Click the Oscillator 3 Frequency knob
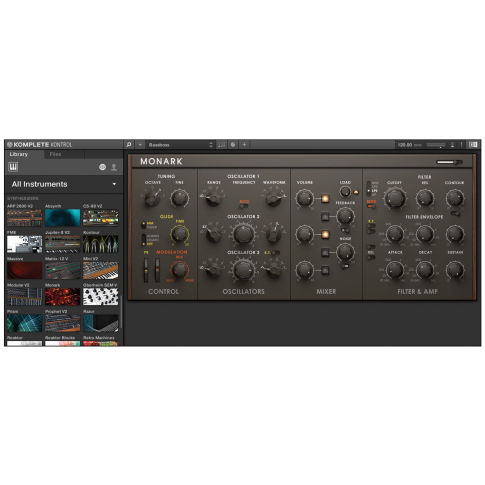485x485 pixels. pyautogui.click(x=244, y=269)
